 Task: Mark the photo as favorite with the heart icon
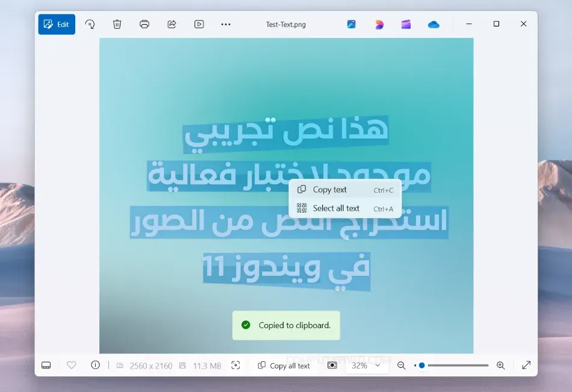click(x=72, y=365)
